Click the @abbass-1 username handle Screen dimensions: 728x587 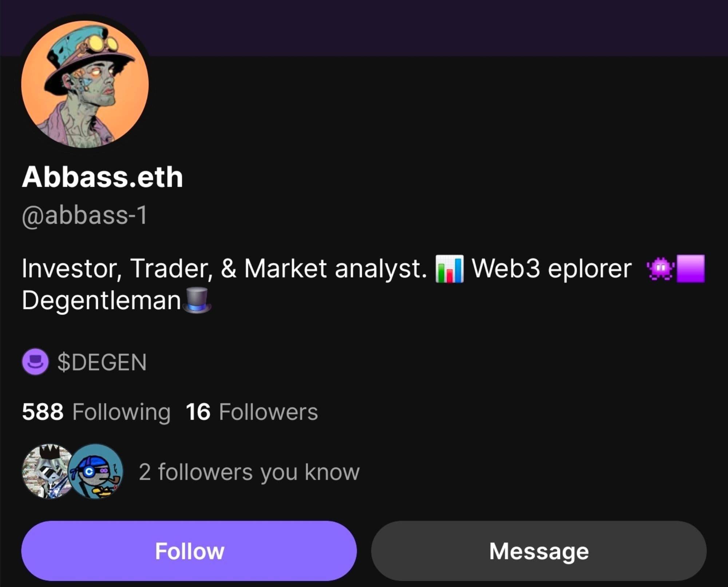84,215
